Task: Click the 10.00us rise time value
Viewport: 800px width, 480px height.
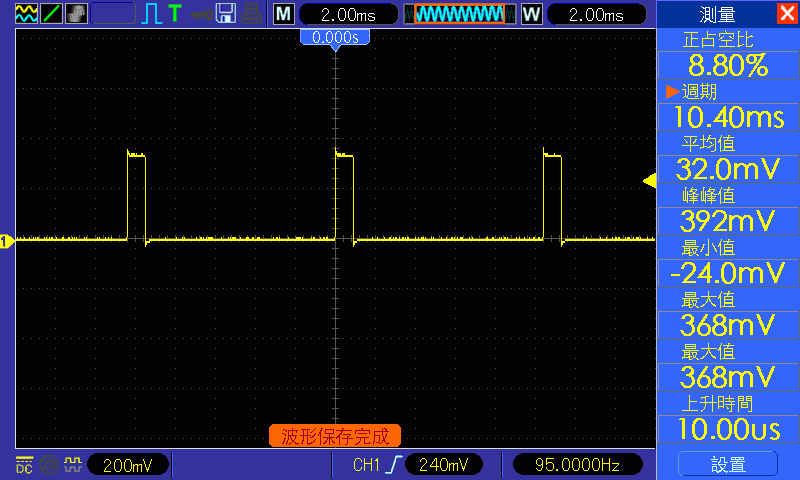Action: 728,430
